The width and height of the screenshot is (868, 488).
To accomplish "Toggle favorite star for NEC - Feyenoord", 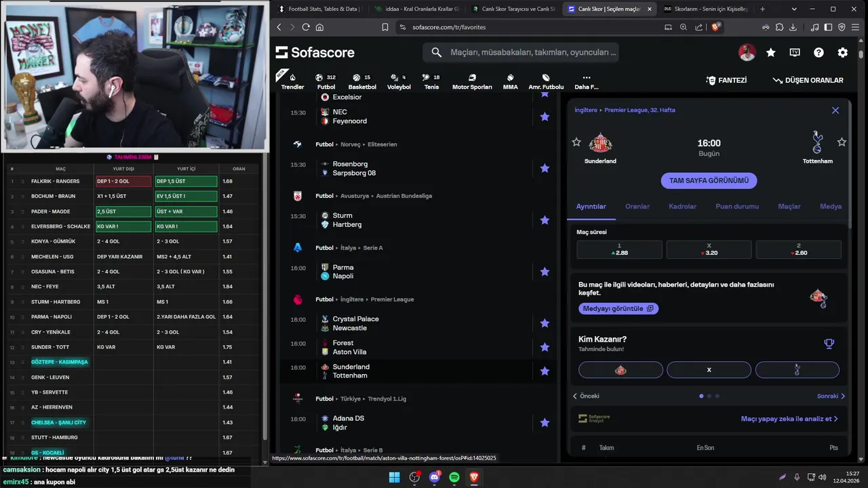I will tap(545, 117).
